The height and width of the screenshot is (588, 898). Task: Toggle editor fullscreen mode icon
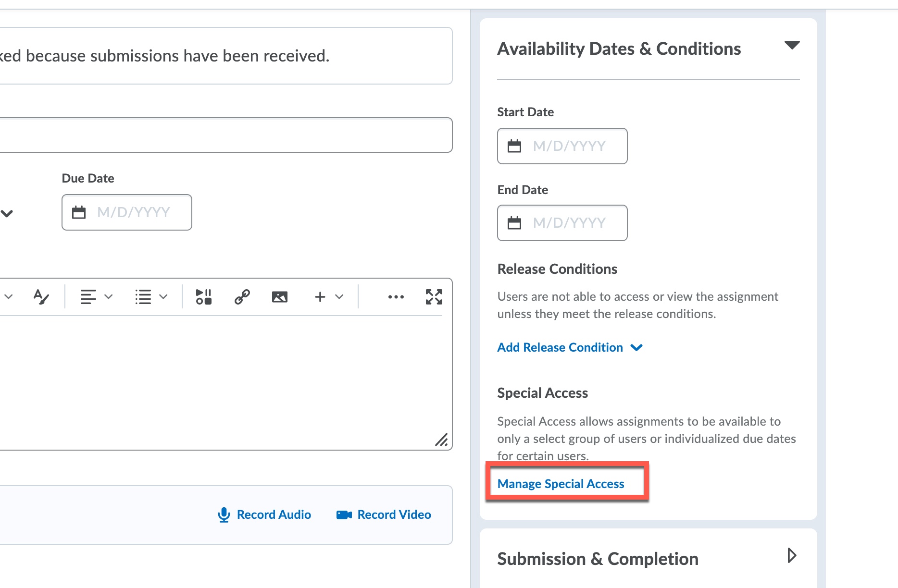tap(434, 297)
